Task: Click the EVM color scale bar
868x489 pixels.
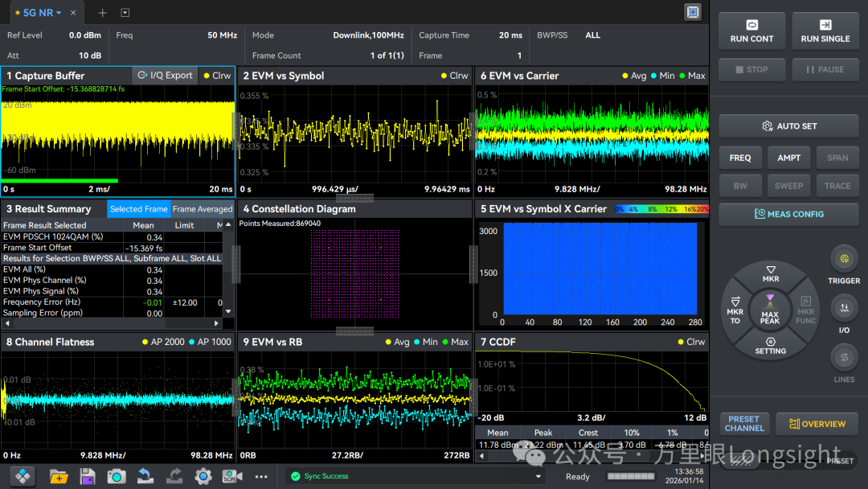Action: 661,209
